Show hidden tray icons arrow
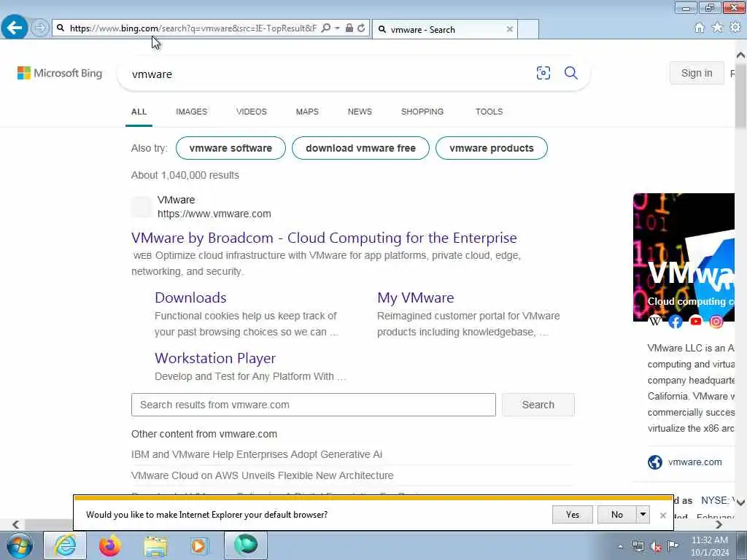 [x=620, y=546]
